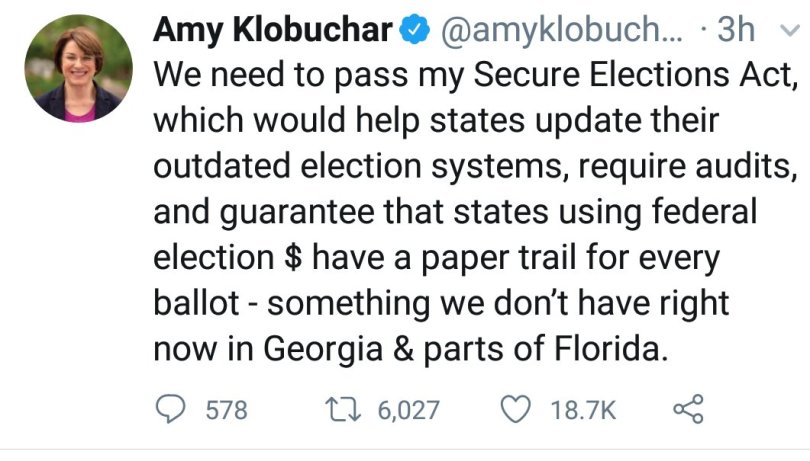This screenshot has height=461, width=810.
Task: Click the 3h timestamp
Action: point(735,31)
